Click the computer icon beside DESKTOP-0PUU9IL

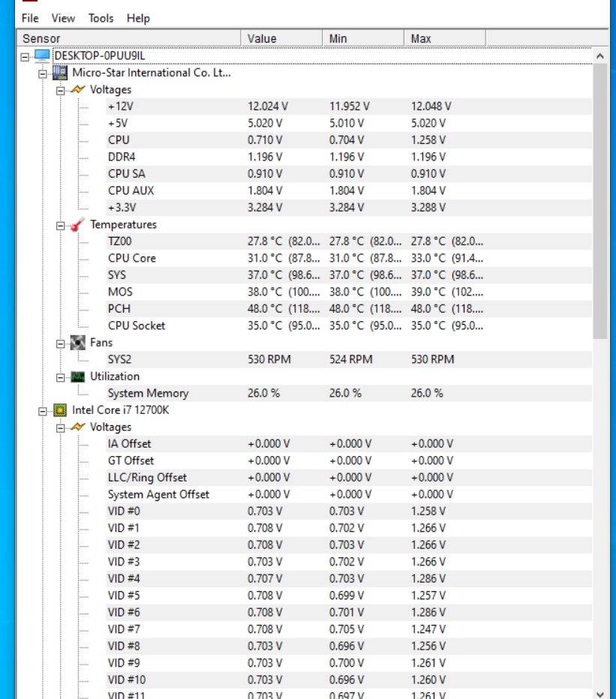pyautogui.click(x=42, y=56)
